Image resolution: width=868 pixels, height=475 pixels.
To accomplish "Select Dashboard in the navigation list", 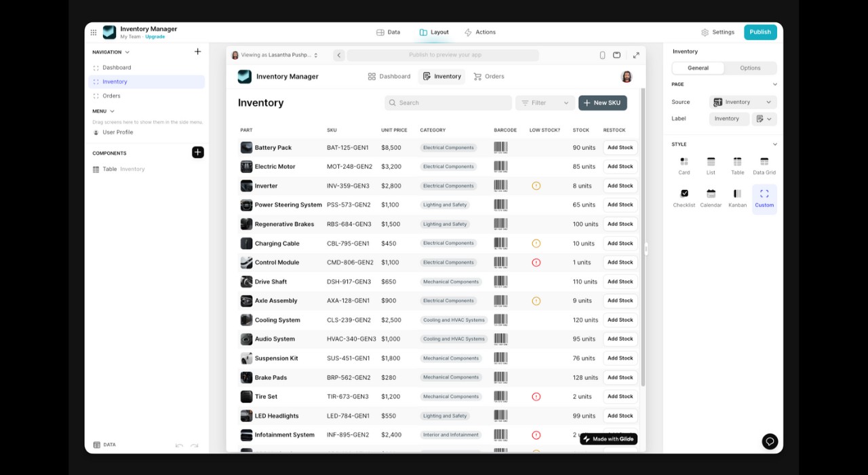I will tap(146, 68).
